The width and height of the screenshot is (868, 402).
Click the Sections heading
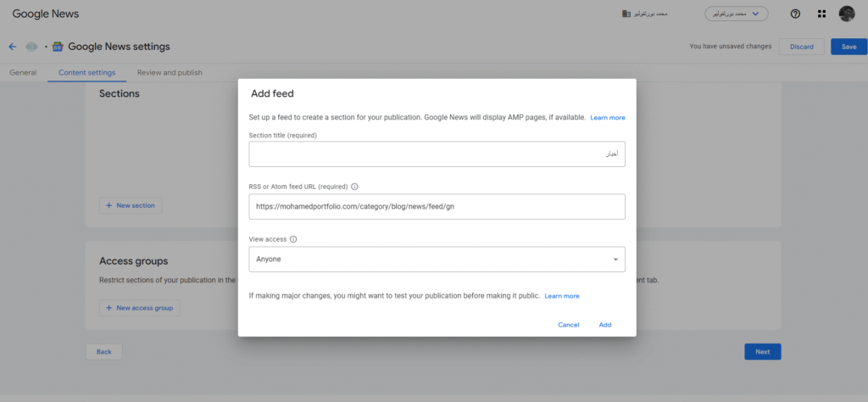[119, 93]
